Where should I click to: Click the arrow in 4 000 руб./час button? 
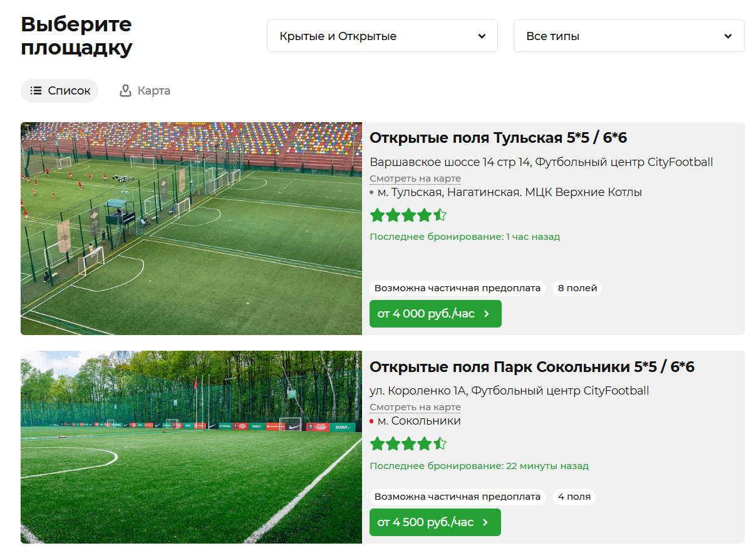(x=487, y=314)
